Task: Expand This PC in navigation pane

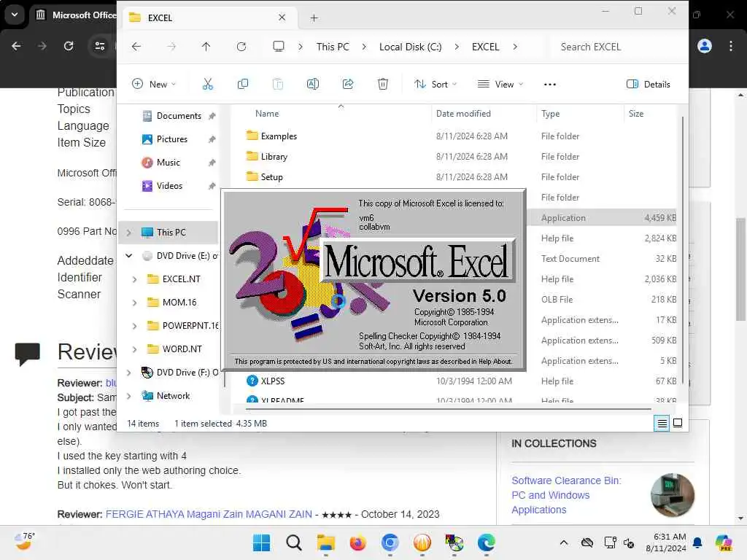Action: [128, 233]
